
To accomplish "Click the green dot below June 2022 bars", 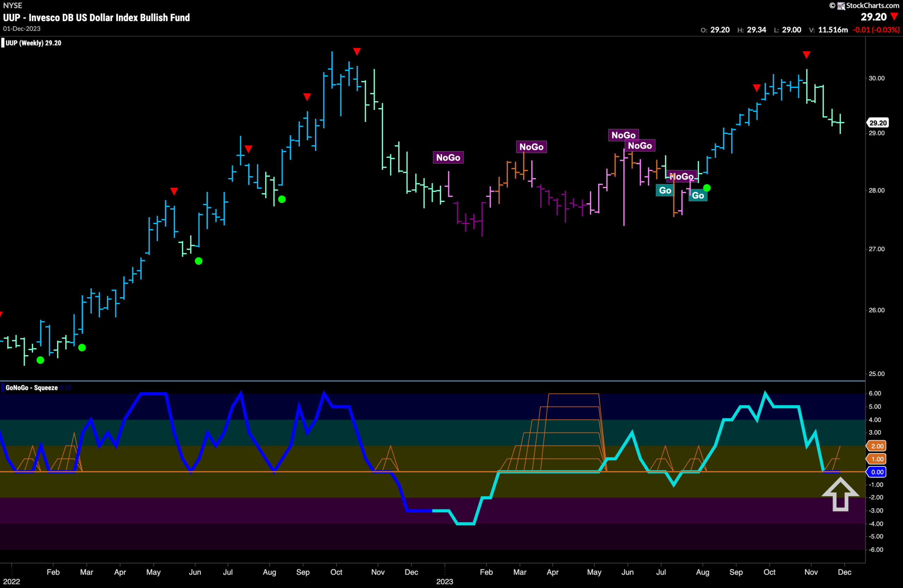I will (199, 261).
